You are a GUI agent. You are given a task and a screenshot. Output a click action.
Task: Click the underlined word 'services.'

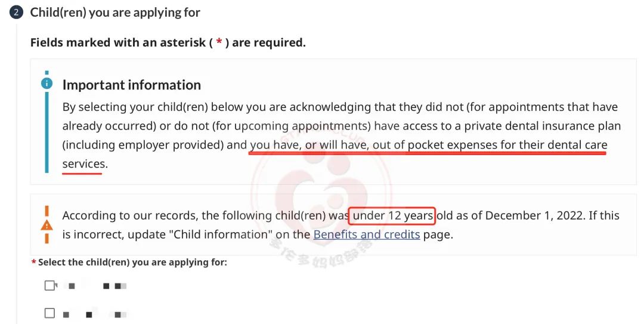[85, 163]
